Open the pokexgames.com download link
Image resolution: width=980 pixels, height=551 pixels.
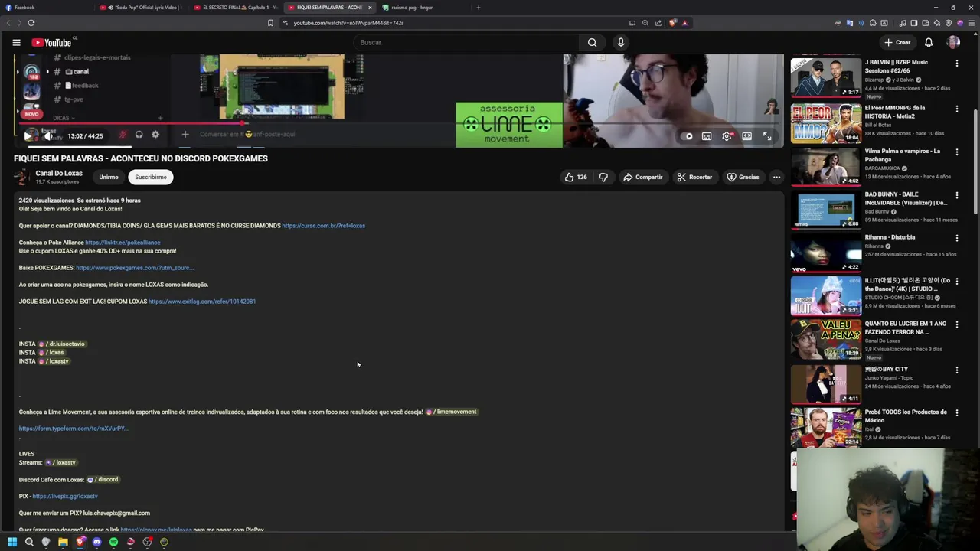[x=135, y=268]
